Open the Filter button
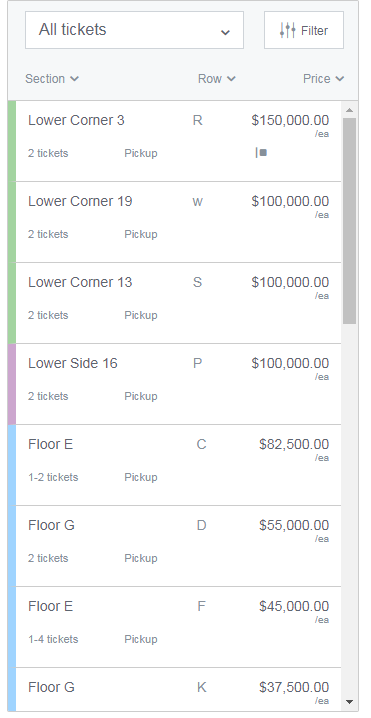The image size is (371, 718). pos(304,30)
